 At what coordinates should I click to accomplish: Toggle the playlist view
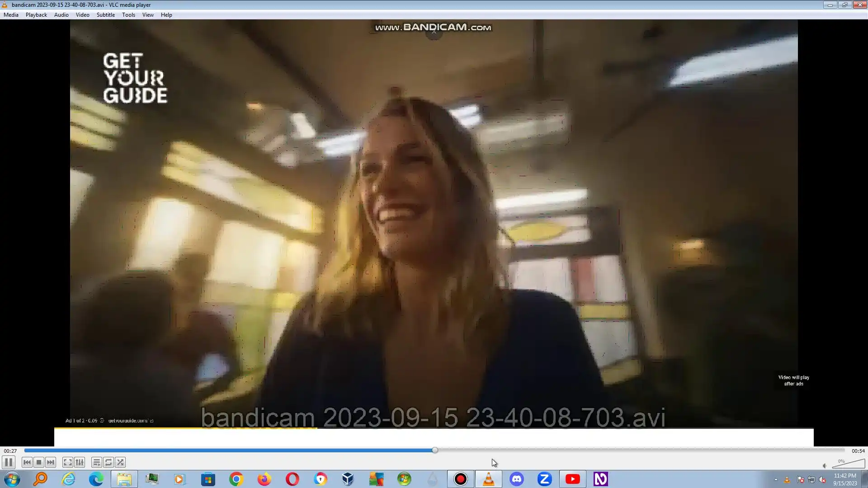click(x=96, y=462)
